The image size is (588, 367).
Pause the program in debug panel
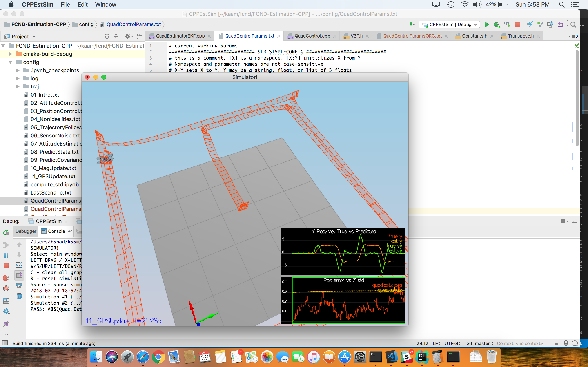click(6, 255)
